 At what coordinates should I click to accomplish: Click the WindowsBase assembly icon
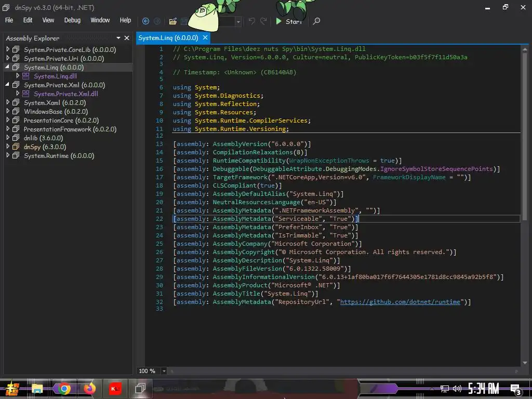coord(16,111)
